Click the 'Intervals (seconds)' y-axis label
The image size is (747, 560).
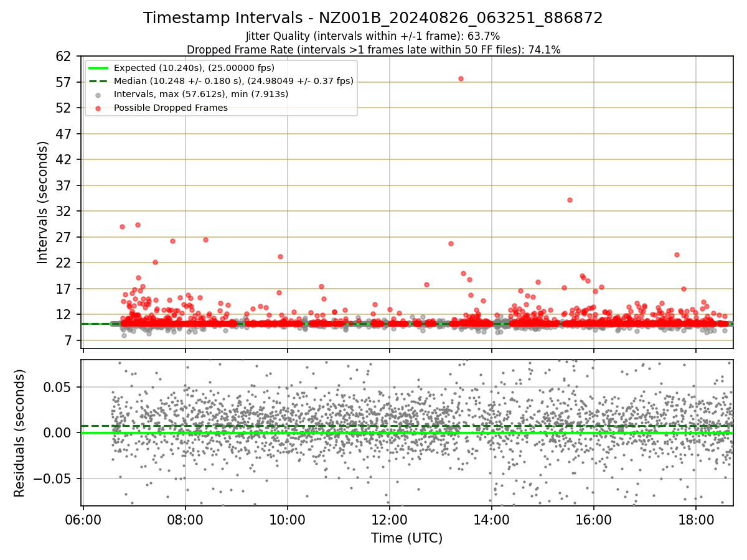coord(42,202)
